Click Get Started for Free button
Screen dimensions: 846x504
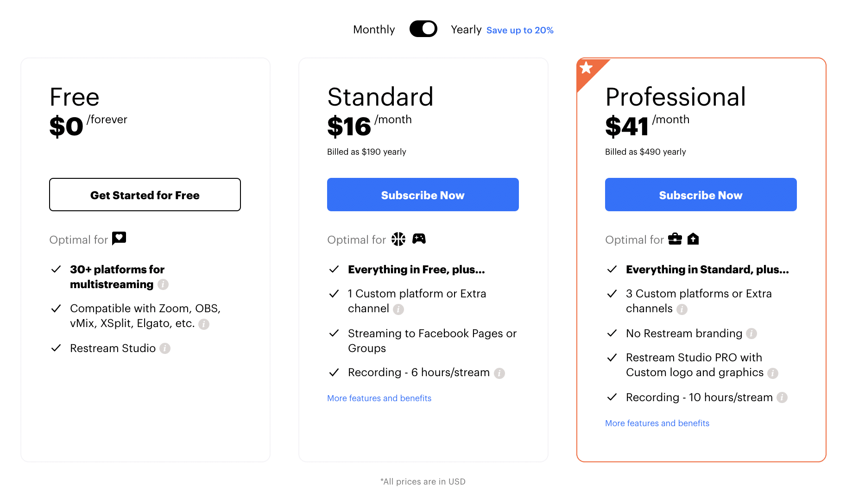point(145,195)
